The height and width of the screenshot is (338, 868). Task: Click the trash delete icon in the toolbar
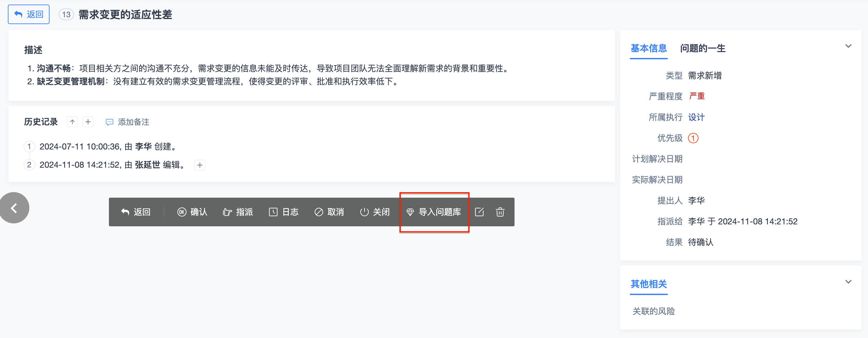coord(500,212)
